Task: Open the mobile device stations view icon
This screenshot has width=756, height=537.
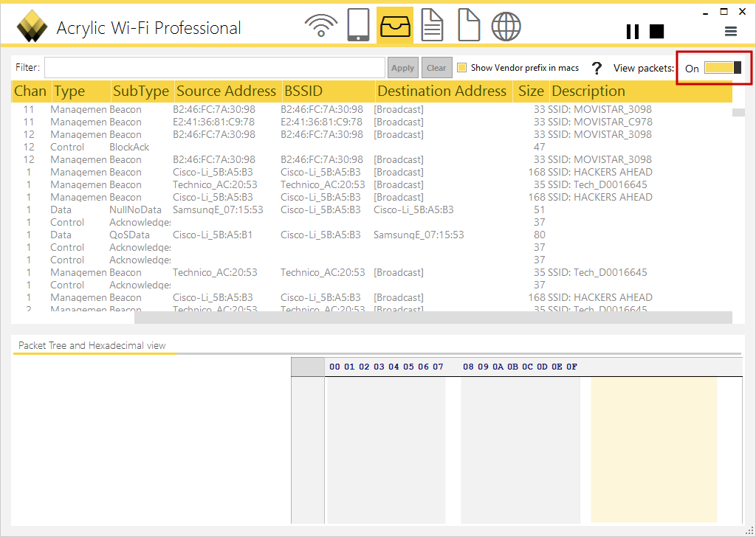Action: (358, 25)
